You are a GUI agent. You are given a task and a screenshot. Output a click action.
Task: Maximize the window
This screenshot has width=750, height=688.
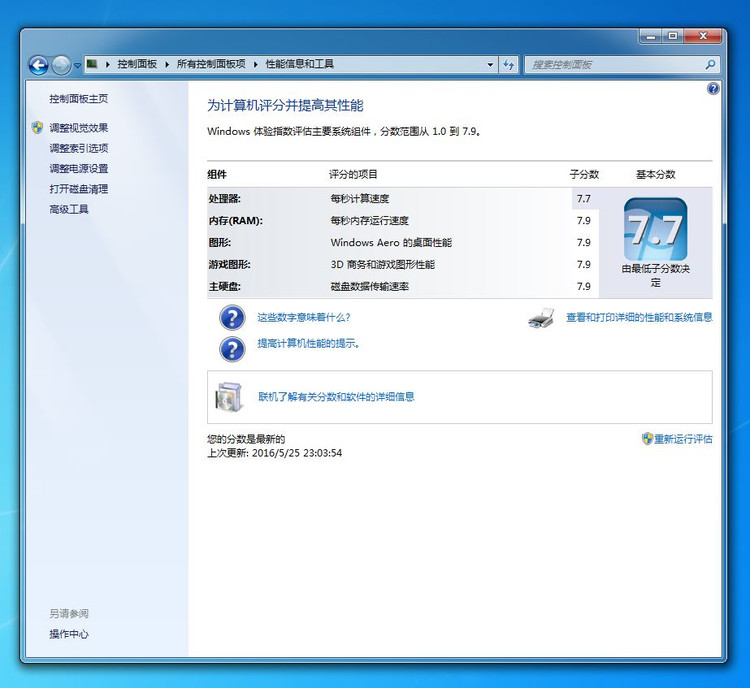click(673, 36)
